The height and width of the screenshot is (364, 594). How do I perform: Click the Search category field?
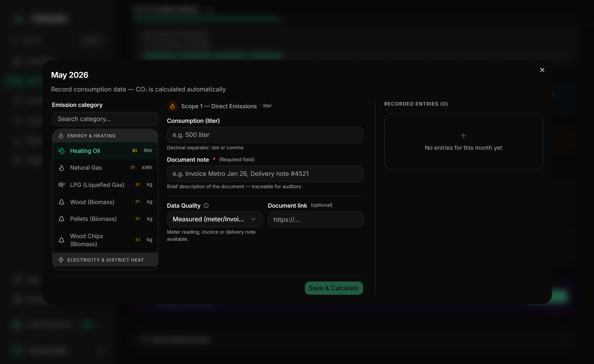click(x=105, y=119)
